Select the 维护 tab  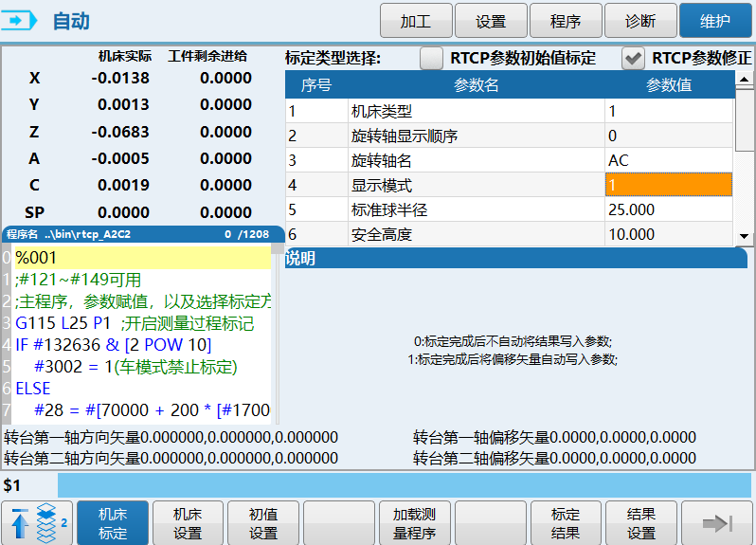click(x=715, y=20)
